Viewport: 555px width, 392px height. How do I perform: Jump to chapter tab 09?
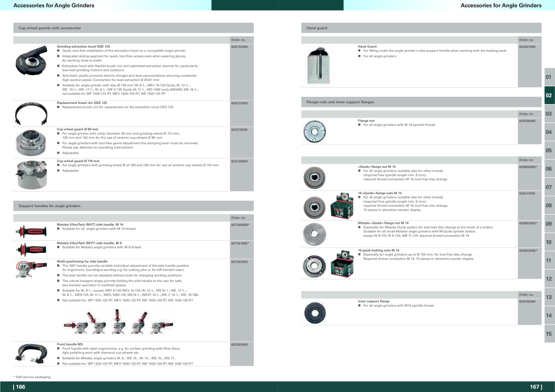[x=549, y=224]
